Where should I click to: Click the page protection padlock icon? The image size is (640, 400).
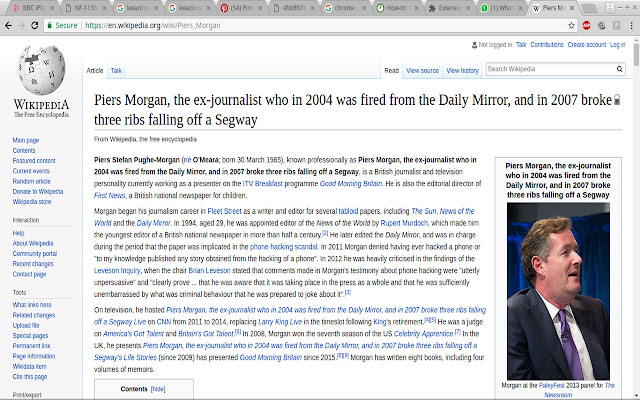pos(617,100)
